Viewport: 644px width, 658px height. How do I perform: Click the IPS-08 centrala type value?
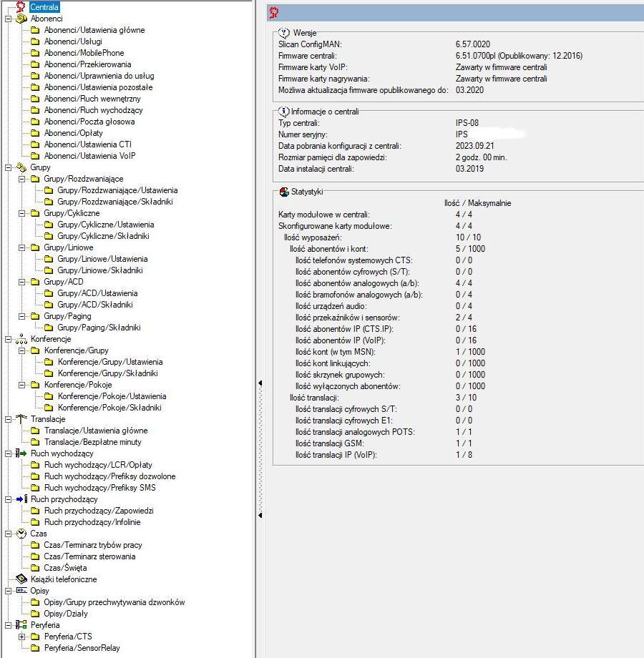tap(467, 123)
